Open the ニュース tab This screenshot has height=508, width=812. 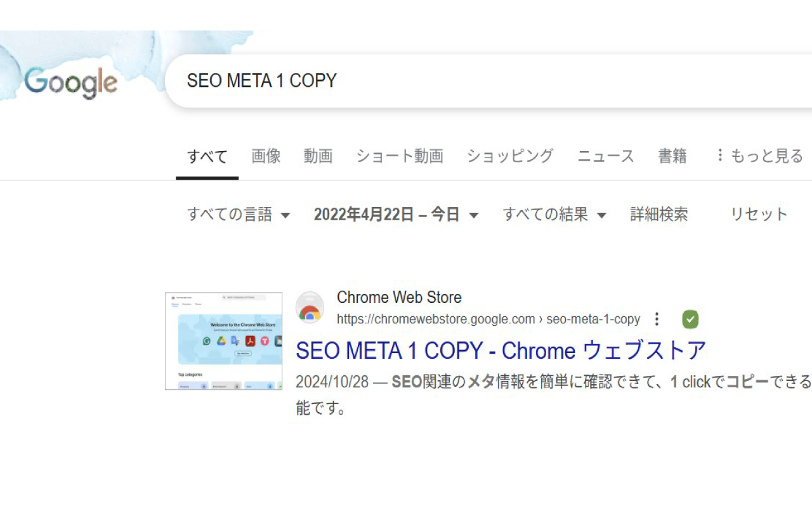[x=606, y=156]
